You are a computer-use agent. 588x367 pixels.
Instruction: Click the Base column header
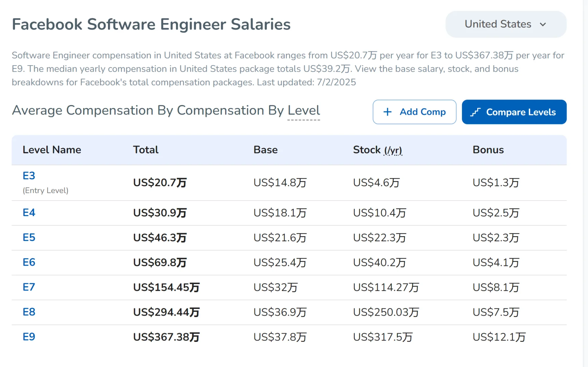265,150
